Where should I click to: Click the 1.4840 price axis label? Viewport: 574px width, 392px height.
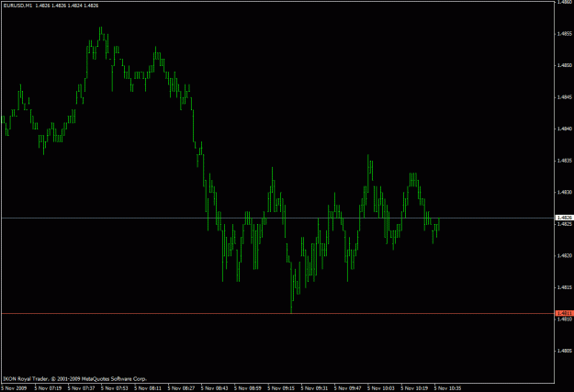pyautogui.click(x=565, y=129)
